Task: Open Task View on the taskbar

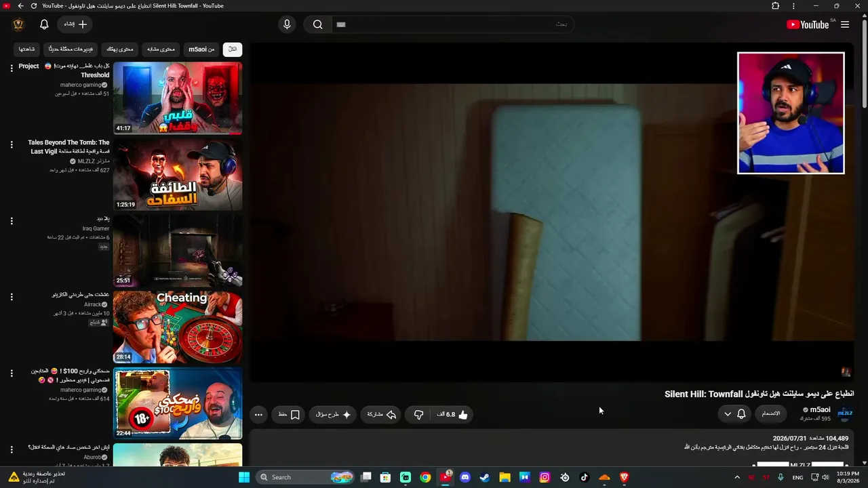Action: point(366,477)
